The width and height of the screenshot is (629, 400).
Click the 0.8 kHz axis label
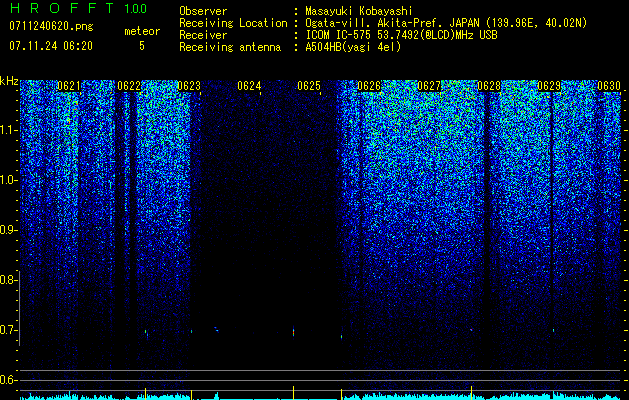point(9,280)
